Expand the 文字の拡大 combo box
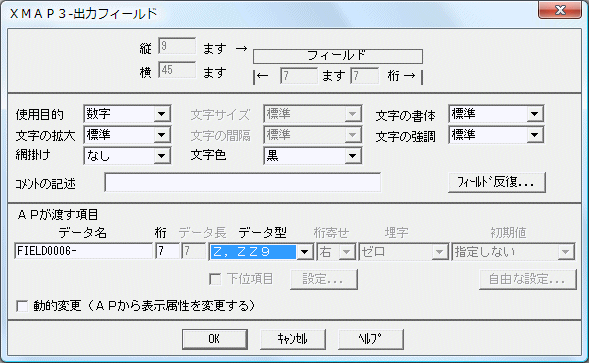 coord(127,135)
